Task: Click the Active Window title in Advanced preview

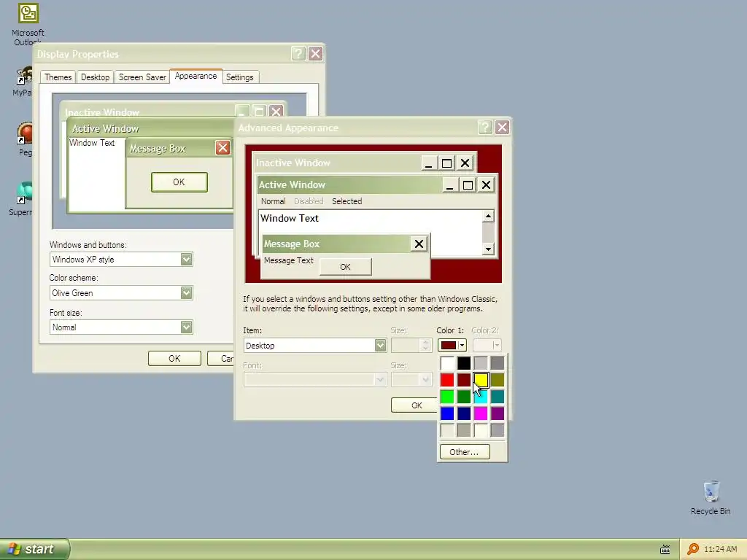Action: point(292,184)
